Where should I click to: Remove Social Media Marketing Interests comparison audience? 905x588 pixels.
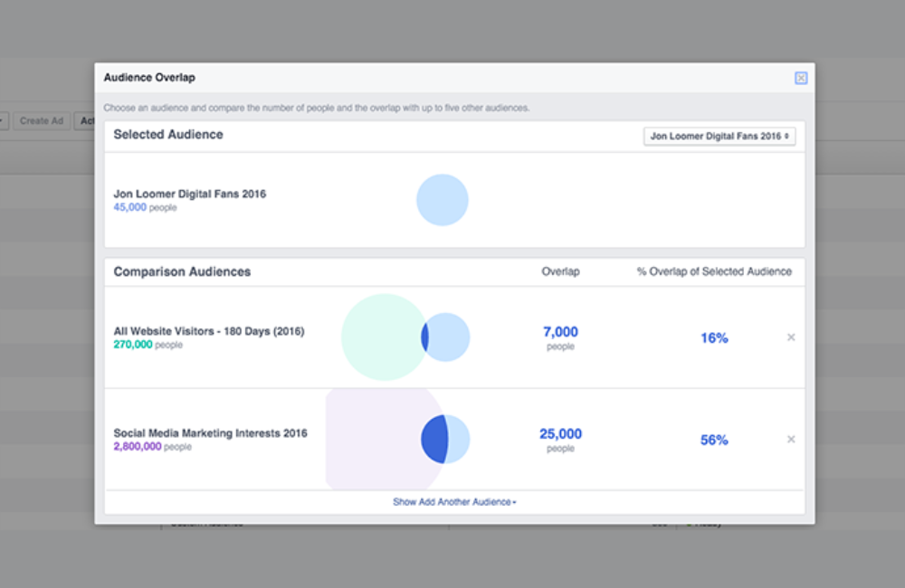click(791, 440)
